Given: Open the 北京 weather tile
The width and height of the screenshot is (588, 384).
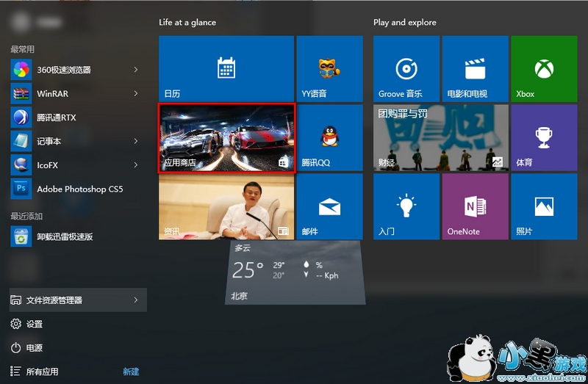Looking at the screenshot, I should point(295,272).
